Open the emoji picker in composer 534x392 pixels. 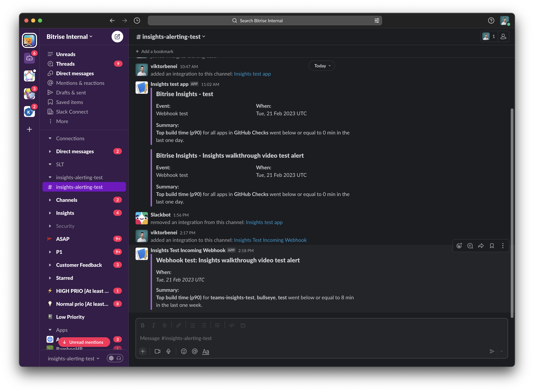pos(184,351)
